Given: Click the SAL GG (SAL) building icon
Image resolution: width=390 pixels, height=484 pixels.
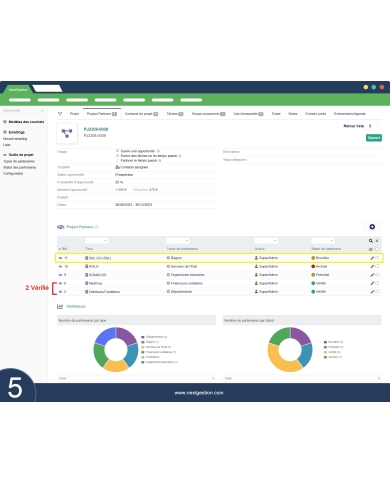Looking at the screenshot, I should tap(87, 258).
